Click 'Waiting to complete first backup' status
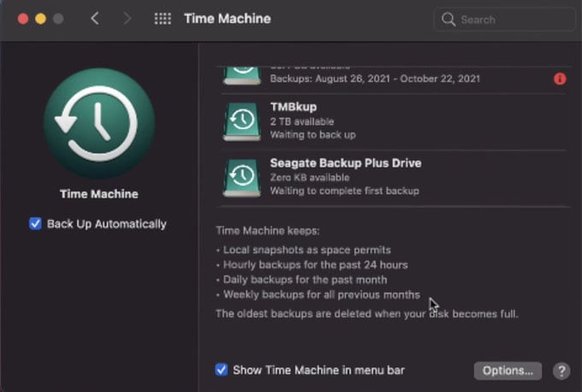Screen dimensions: 582x392 coord(344,191)
